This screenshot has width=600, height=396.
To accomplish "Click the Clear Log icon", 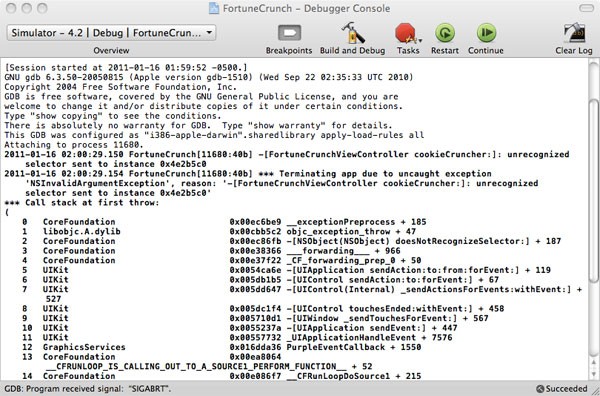I will point(574,34).
